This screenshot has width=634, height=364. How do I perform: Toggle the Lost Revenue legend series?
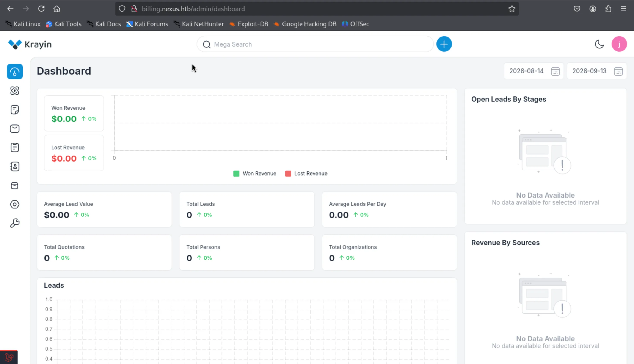[306, 174]
